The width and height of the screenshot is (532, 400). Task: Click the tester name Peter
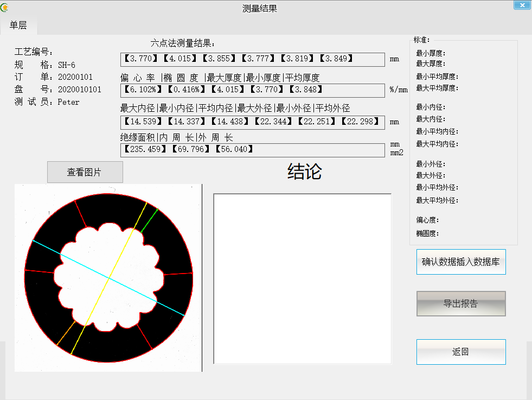coord(69,102)
